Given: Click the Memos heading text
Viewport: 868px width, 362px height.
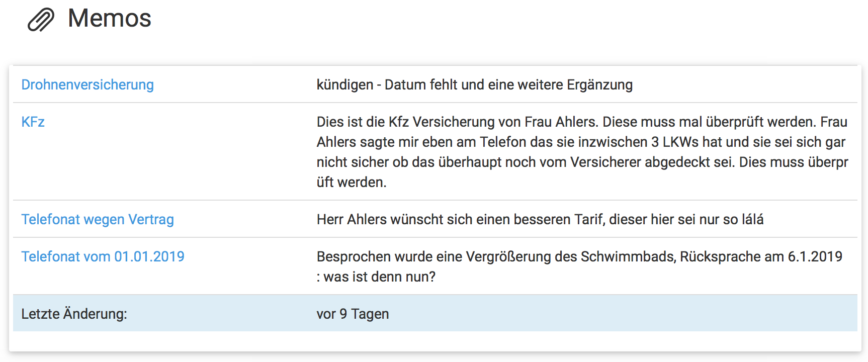Looking at the screenshot, I should coord(109,19).
